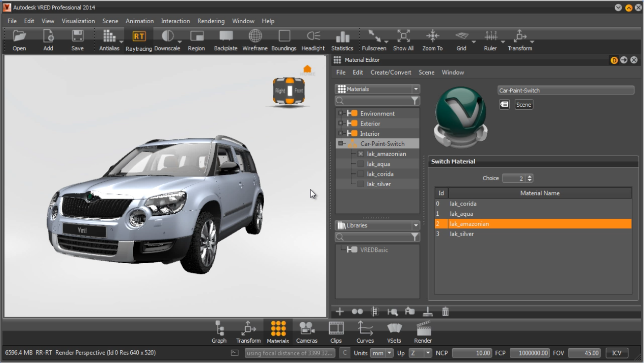The height and width of the screenshot is (363, 644).
Task: Click the plus create-material icon
Action: tap(340, 312)
